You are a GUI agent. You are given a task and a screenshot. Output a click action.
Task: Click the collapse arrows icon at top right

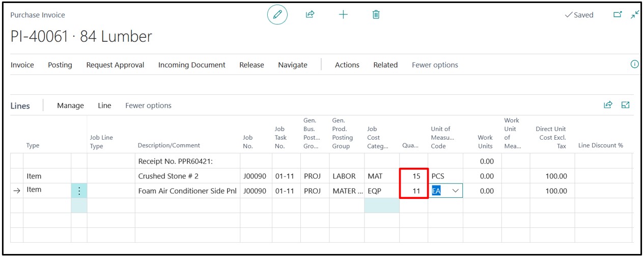634,15
